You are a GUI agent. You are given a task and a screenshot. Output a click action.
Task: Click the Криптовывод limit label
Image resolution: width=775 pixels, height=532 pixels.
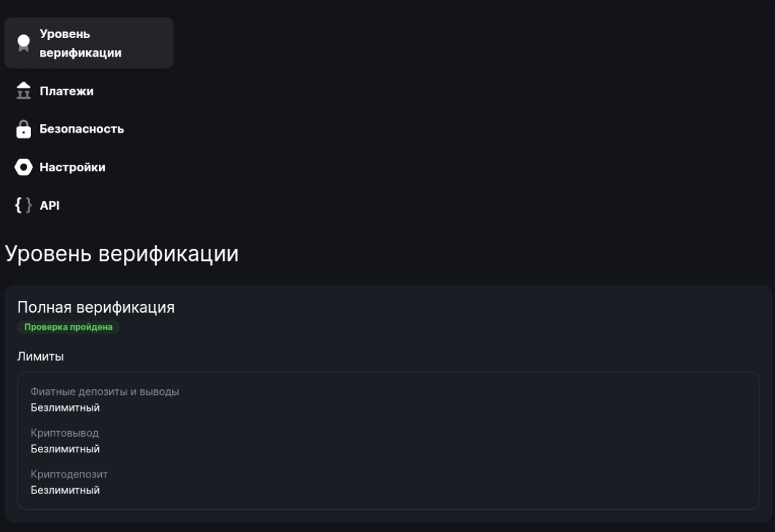coord(65,433)
